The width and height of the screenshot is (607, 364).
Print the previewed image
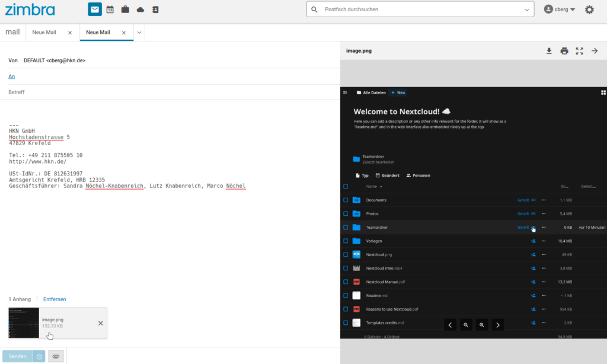[x=564, y=51]
